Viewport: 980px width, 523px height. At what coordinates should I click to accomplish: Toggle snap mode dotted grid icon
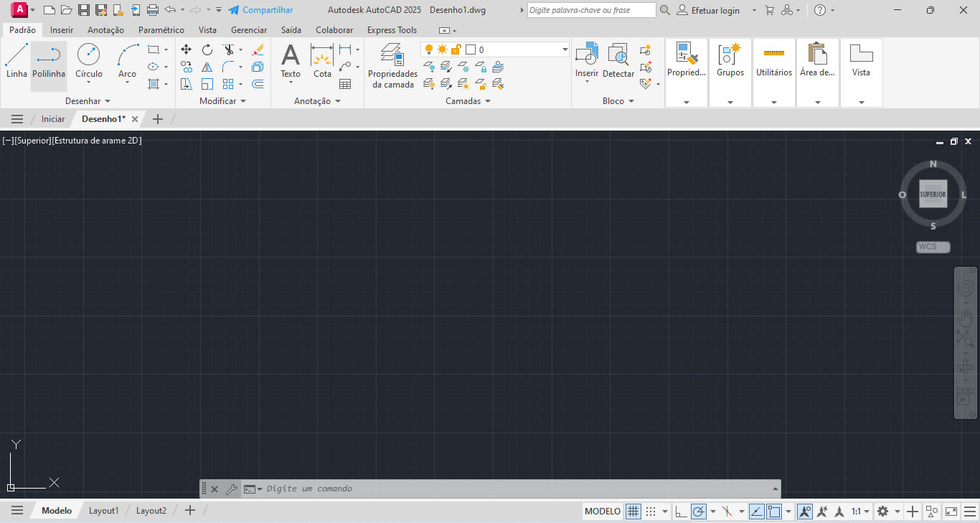pos(651,512)
